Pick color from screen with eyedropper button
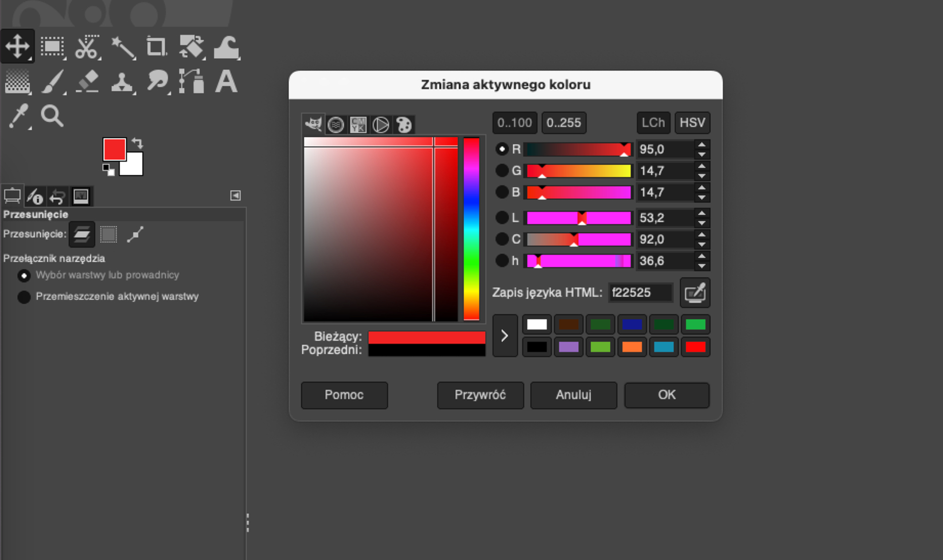943x560 pixels. (x=695, y=293)
